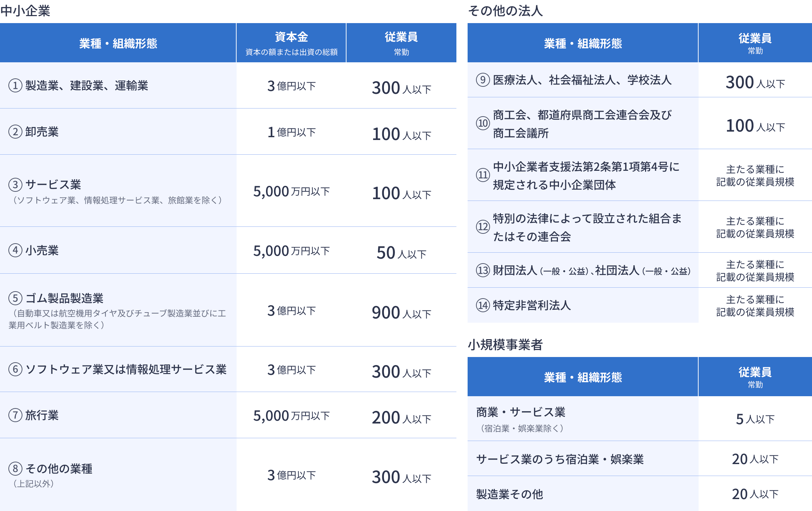Select row ⑪ 中小企業者支援法 中小企業団体
The image size is (812, 511).
(578, 175)
